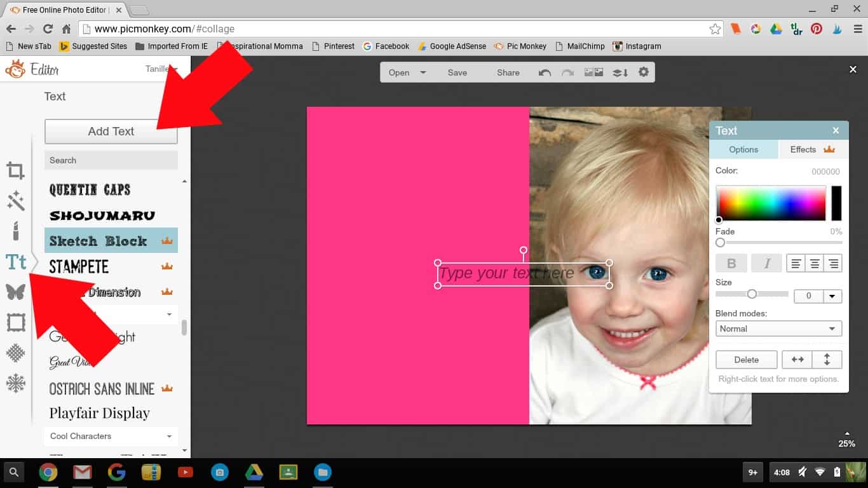
Task: Open the Effects magic wand tool
Action: (x=15, y=201)
